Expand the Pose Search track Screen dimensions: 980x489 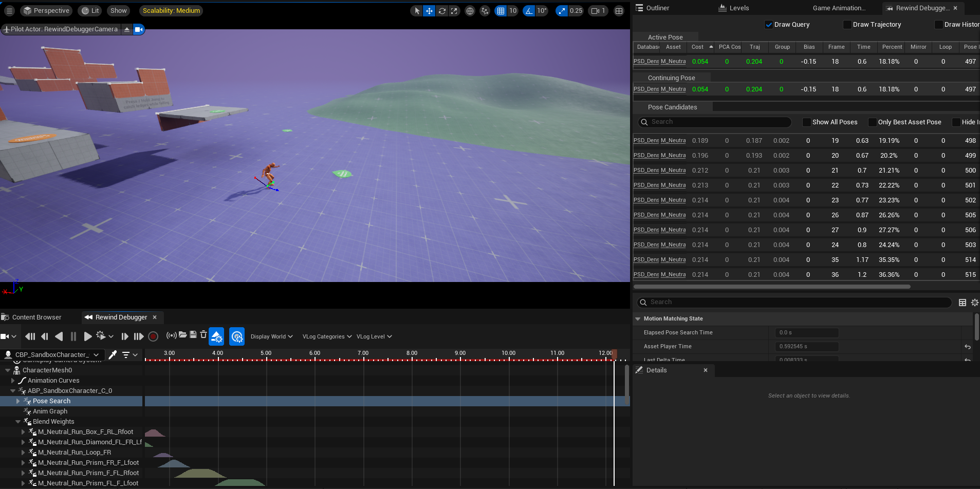point(18,401)
